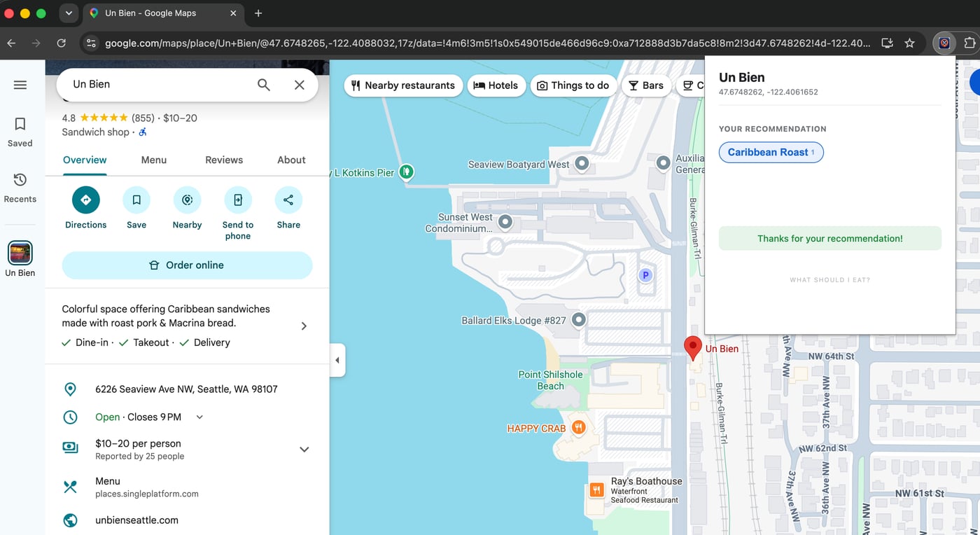Switch to the About tab

[291, 160]
